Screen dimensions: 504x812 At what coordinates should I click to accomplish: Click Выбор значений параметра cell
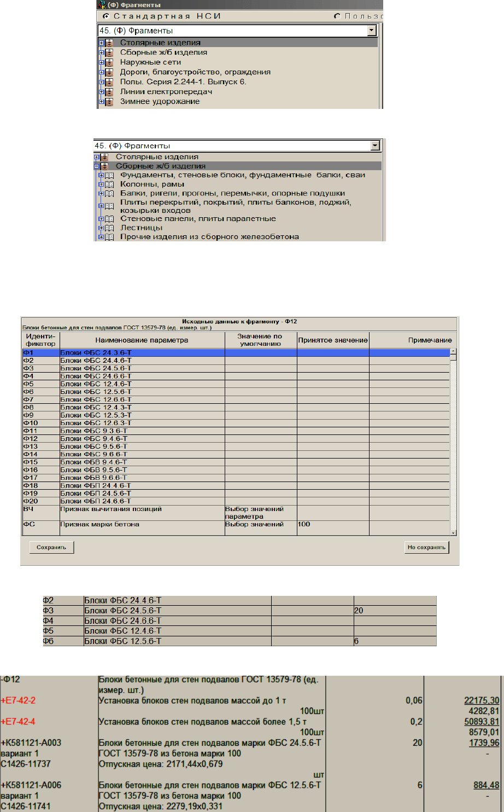tap(261, 513)
